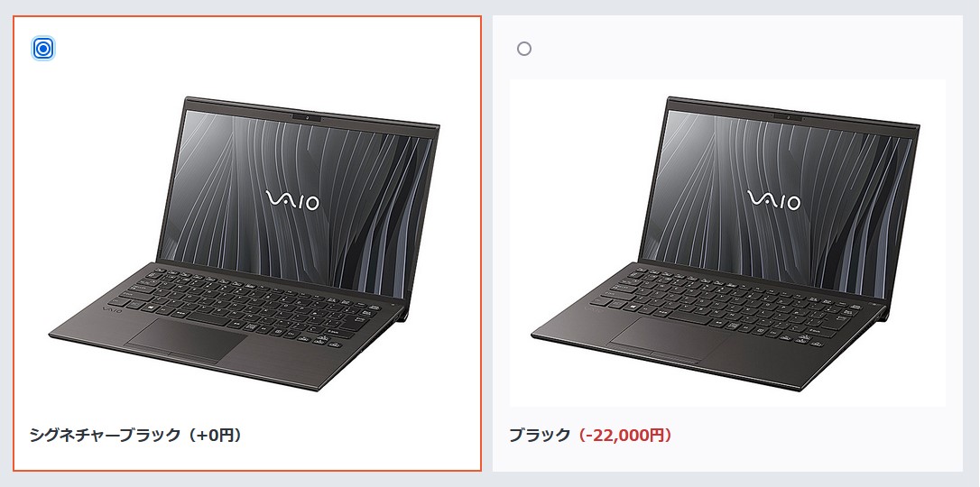Select the ブラック radio button
Viewport: 980px width, 487px height.
[x=524, y=49]
